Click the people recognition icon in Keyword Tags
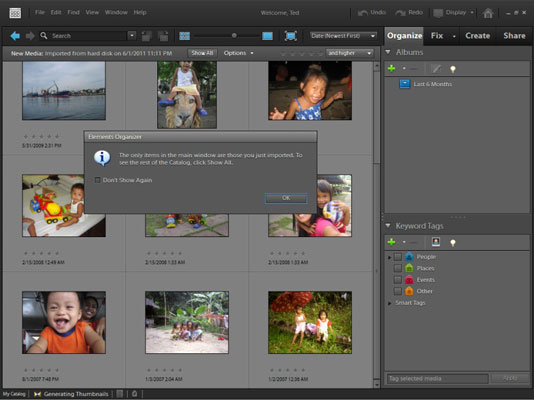The image size is (534, 400). [436, 242]
